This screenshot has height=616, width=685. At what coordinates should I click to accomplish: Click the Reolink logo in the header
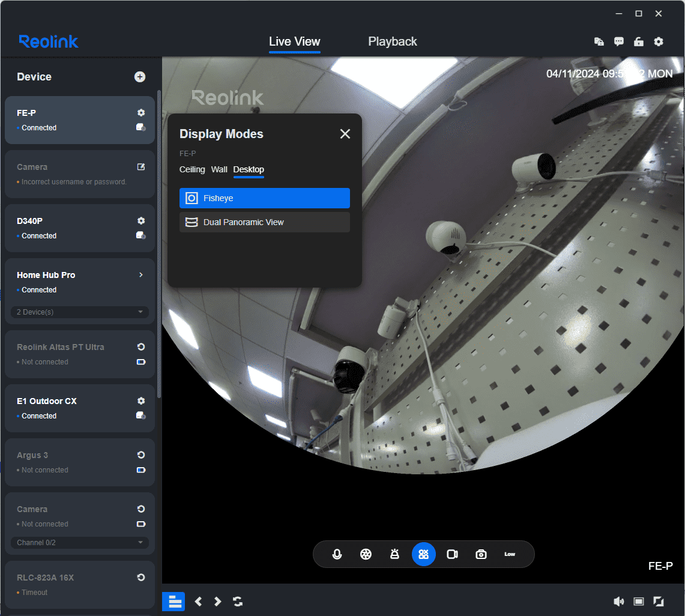(x=49, y=42)
